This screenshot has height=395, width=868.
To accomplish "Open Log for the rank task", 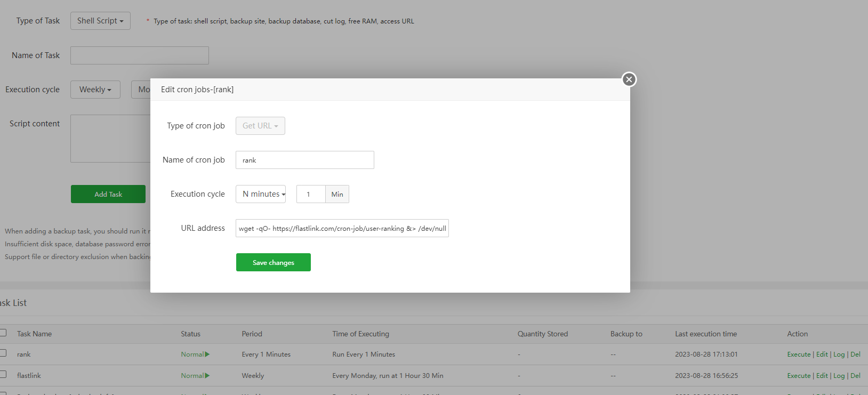I will 839,354.
